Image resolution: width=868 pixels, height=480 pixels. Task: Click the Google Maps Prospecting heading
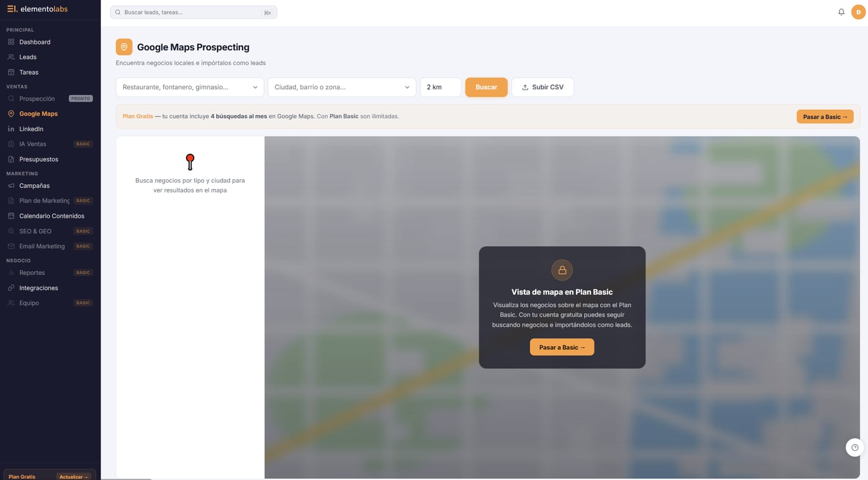click(x=193, y=47)
